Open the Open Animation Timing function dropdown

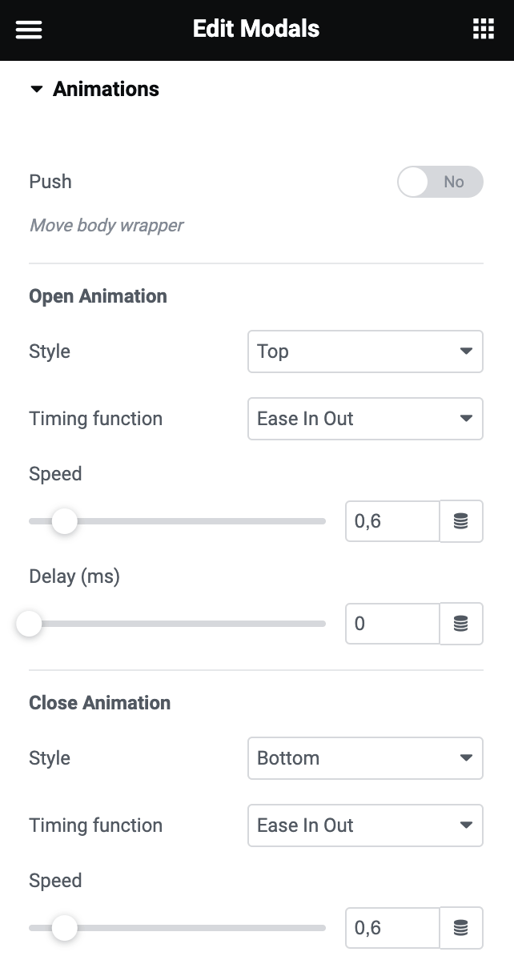[365, 419]
